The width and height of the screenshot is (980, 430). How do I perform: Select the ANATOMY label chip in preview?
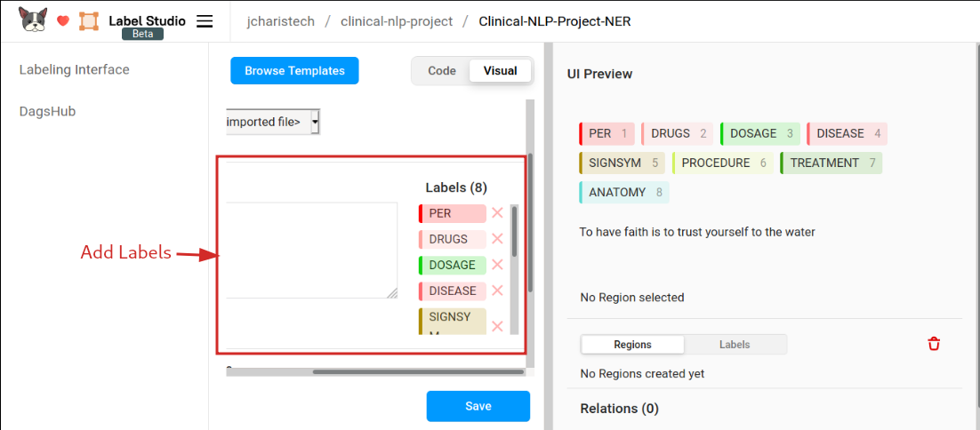pyautogui.click(x=623, y=192)
